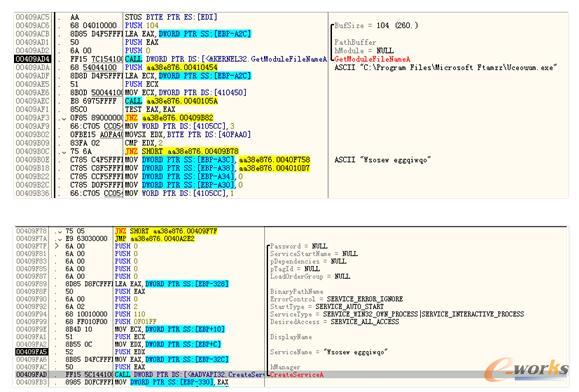Click the ASCII path comment with Uceouum.exe
Screen dimensions: 579x392
click(445, 68)
